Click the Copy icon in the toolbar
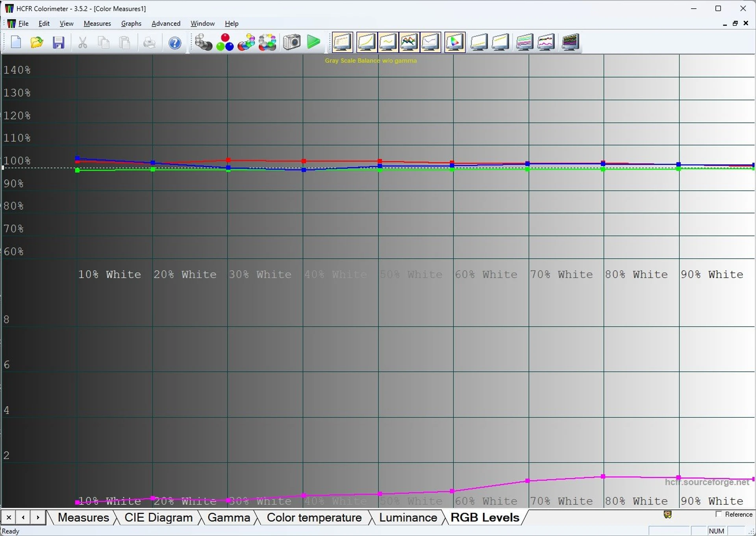This screenshot has width=756, height=536. 104,42
